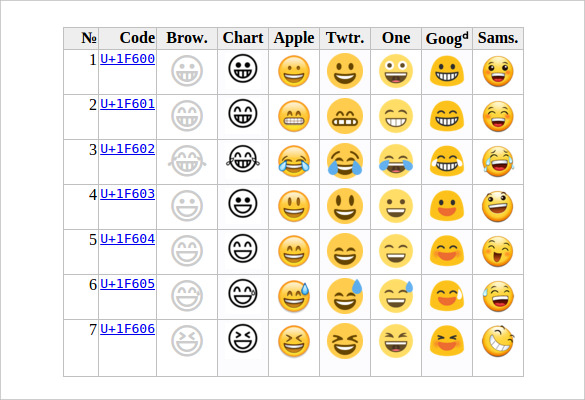Click the Goog column header
Viewport: 585px width, 400px height.
(x=447, y=38)
